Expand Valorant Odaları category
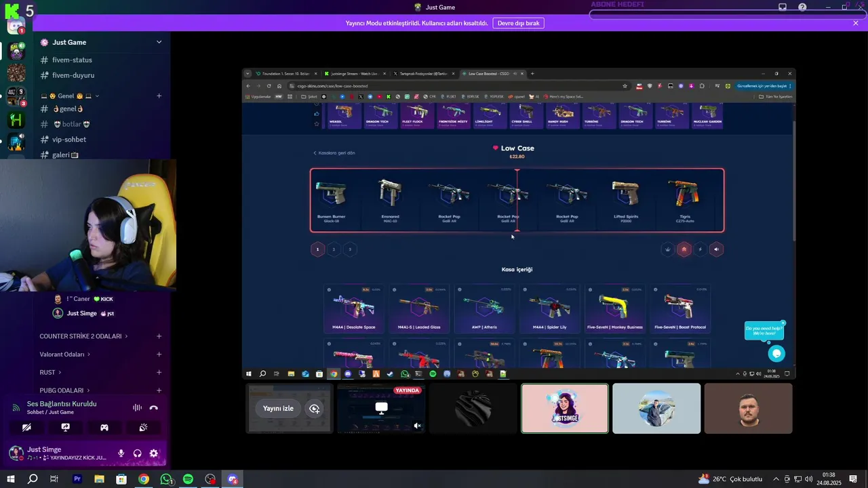 point(64,354)
